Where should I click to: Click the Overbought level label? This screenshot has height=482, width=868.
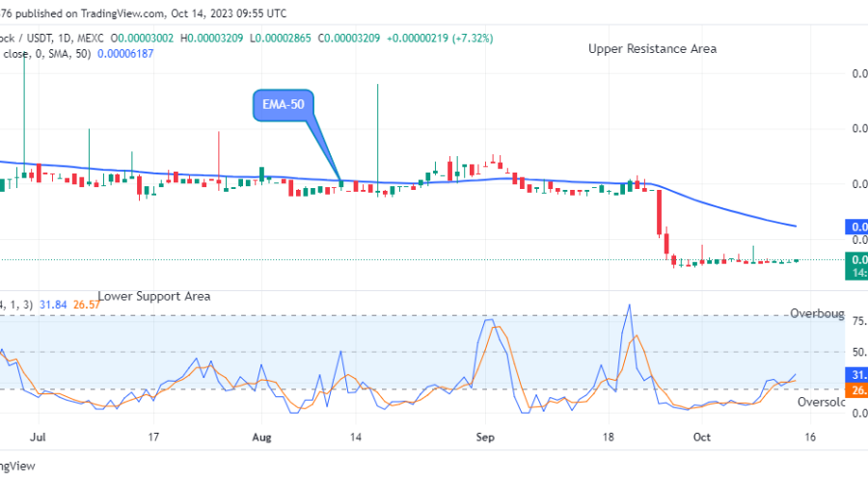817,313
